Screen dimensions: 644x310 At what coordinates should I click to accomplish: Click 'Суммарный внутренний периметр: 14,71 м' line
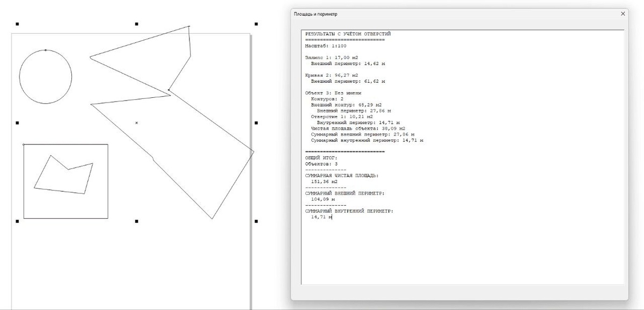tap(367, 140)
